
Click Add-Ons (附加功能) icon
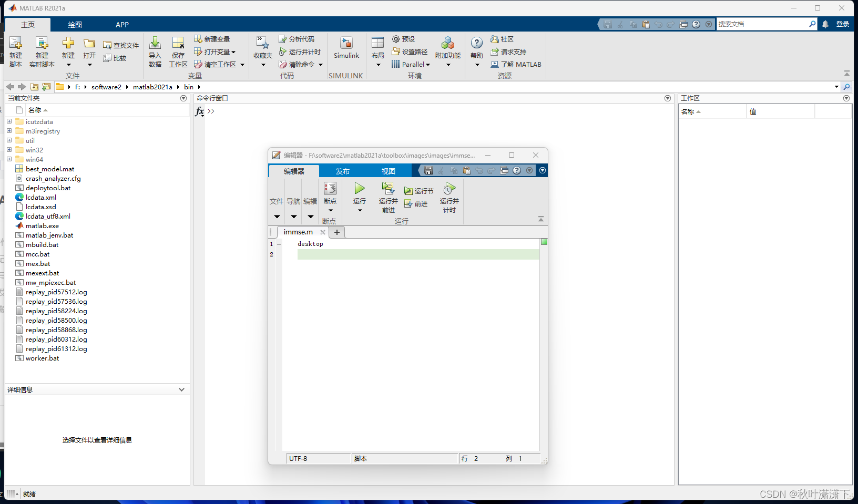click(448, 43)
